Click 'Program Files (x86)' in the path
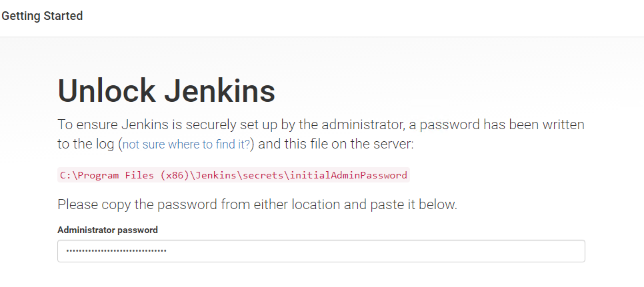Viewport: 644px width, 287px height. (x=133, y=176)
